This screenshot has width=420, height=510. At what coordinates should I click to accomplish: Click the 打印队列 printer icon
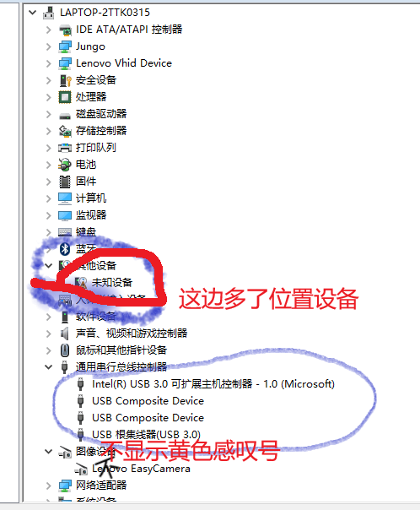click(x=65, y=148)
